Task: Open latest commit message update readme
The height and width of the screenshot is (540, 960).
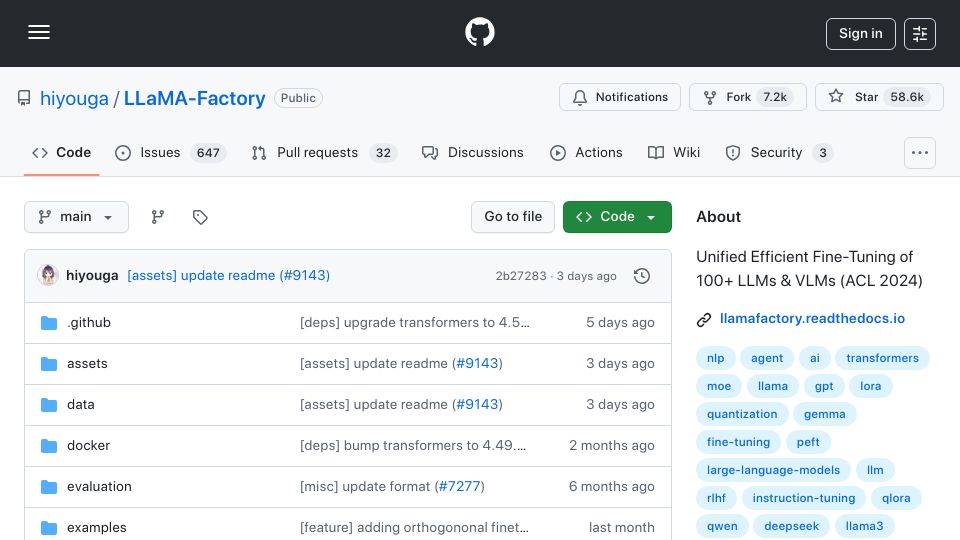Action: click(228, 276)
